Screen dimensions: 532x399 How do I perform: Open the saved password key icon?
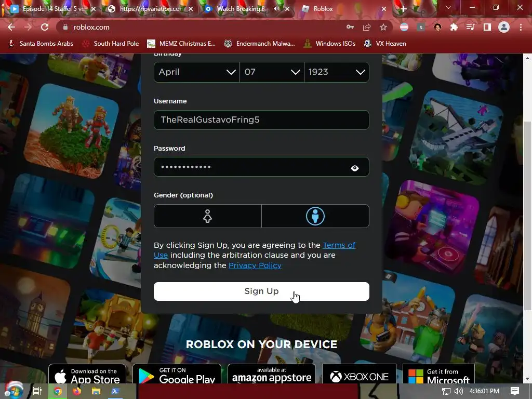[x=350, y=27]
